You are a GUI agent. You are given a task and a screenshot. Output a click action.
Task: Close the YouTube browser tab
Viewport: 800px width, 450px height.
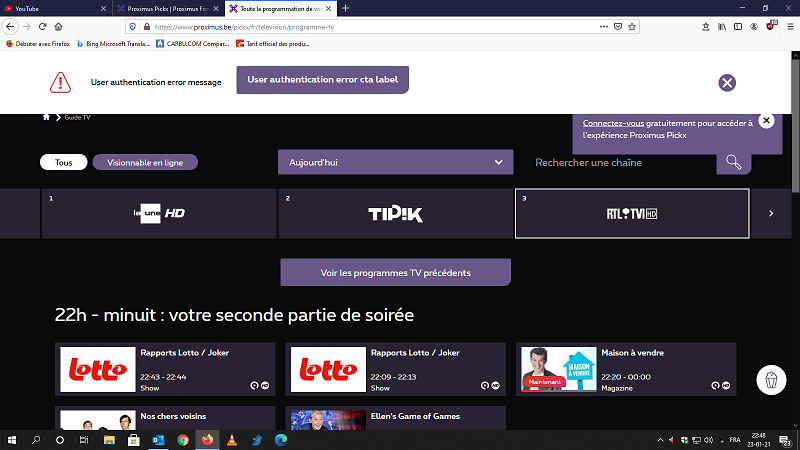point(104,8)
